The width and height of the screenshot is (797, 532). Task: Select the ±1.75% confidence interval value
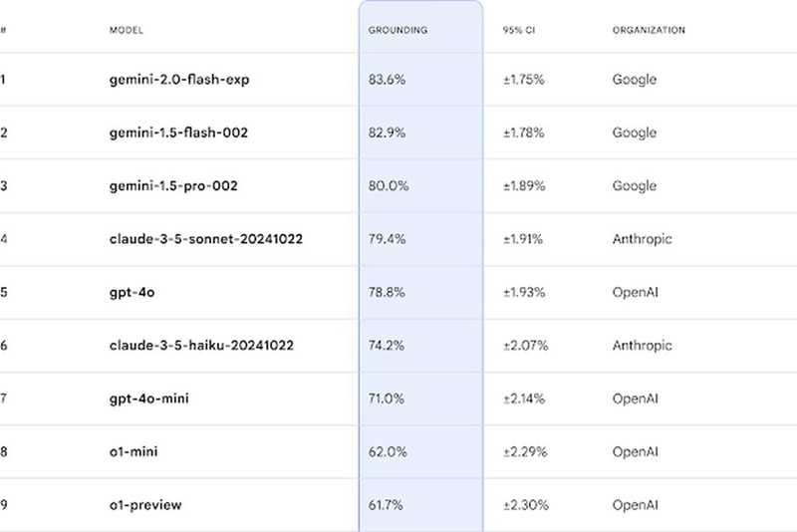point(524,80)
